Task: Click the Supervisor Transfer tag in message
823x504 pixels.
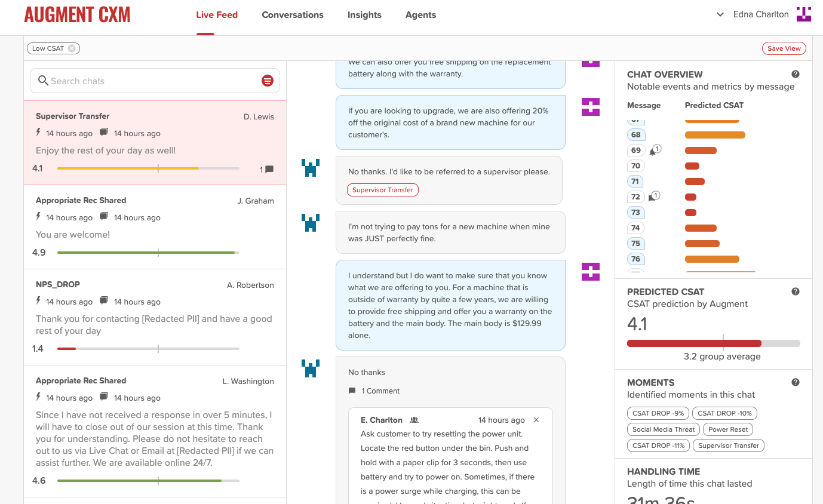Action: [383, 190]
